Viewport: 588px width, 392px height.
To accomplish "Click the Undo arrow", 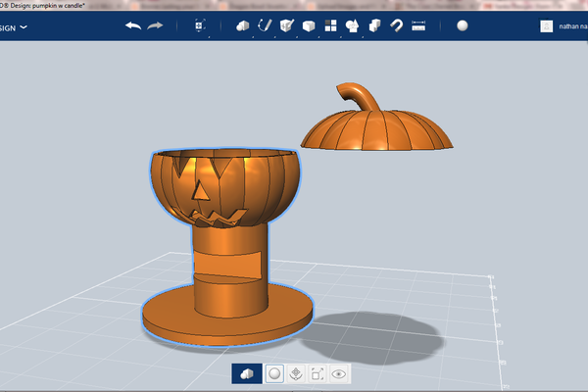I will point(133,25).
